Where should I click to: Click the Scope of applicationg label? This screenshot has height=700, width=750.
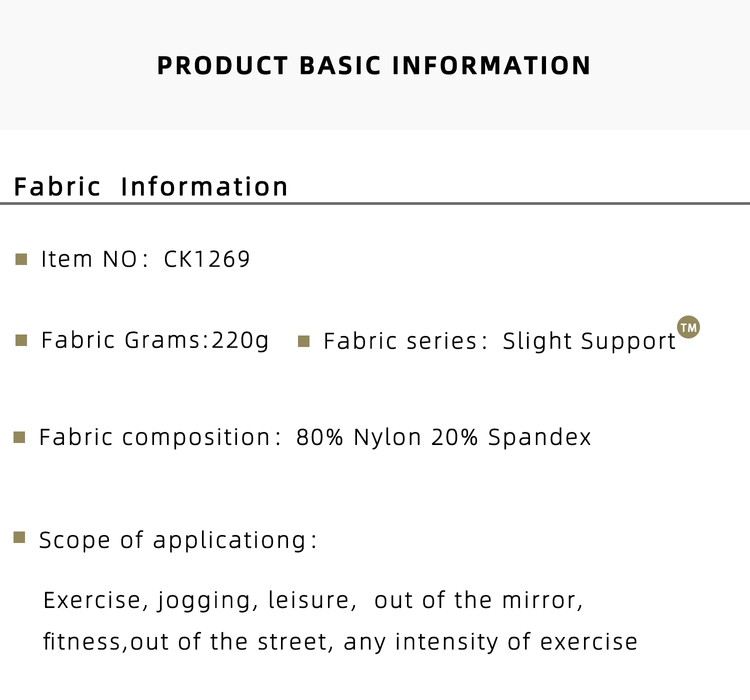178,540
